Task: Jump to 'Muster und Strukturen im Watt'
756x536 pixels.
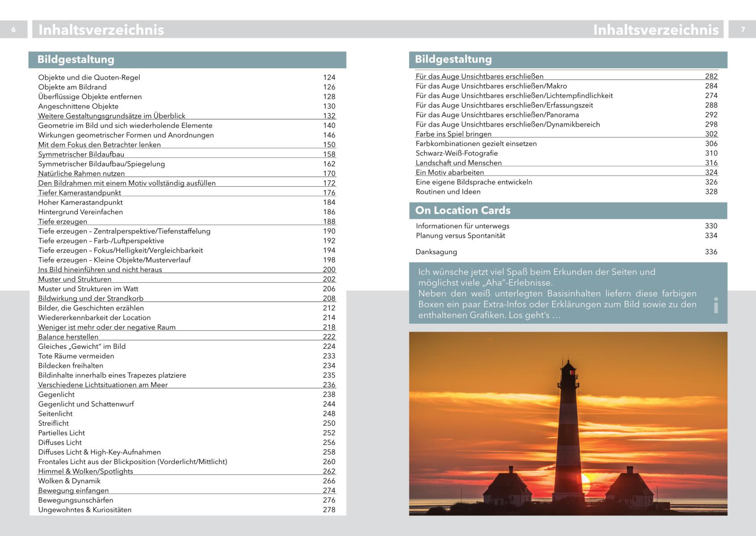Action: [x=88, y=289]
